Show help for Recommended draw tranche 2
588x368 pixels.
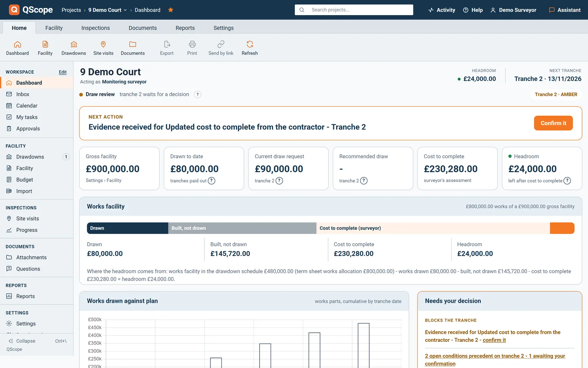click(364, 181)
